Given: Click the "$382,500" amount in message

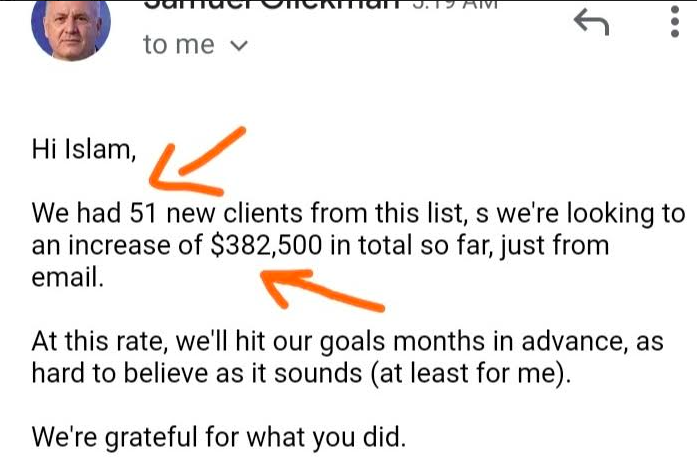Looking at the screenshot, I should (x=266, y=245).
